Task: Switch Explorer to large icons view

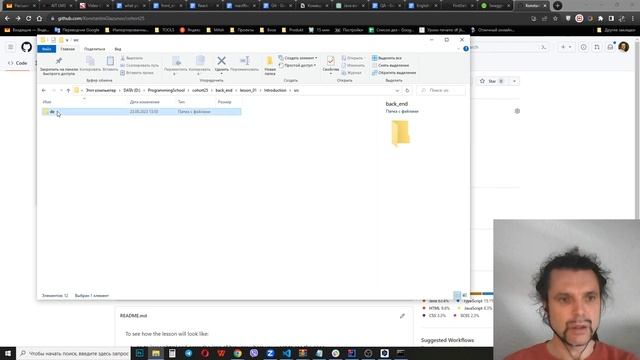Action: (x=464, y=295)
